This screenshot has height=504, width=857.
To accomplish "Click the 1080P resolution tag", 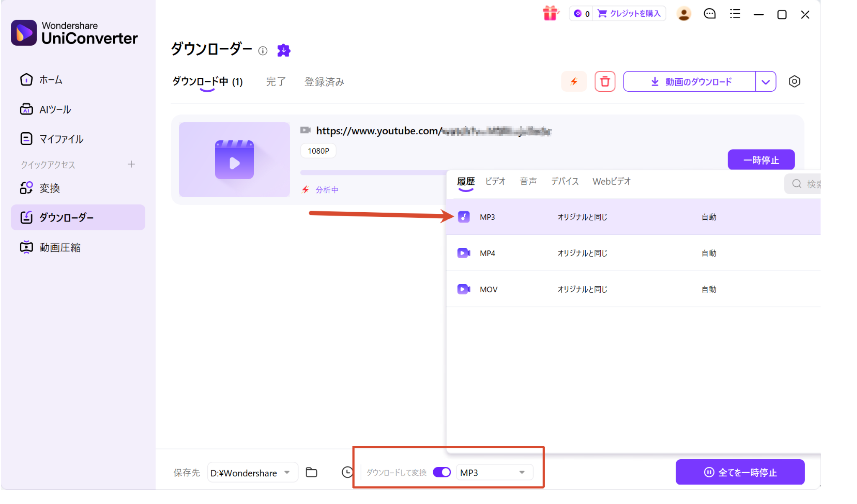I will pyautogui.click(x=318, y=151).
